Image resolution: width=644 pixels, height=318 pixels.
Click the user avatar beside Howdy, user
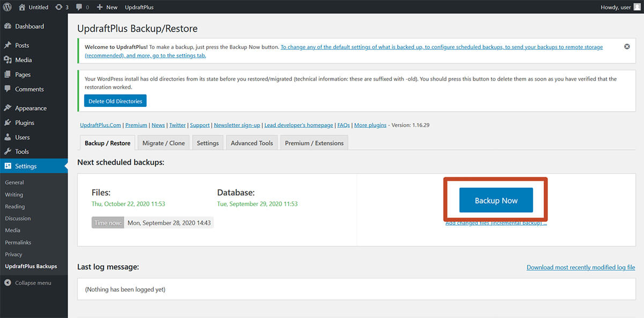[637, 7]
